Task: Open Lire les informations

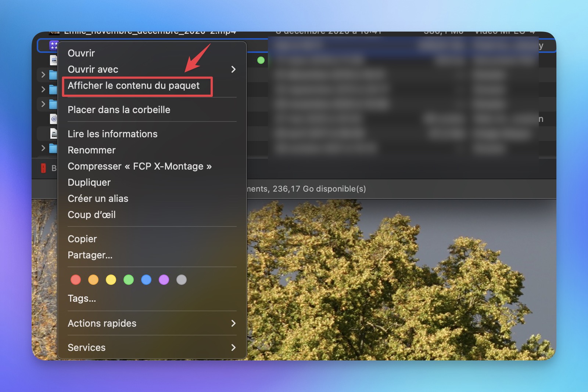Action: [152, 134]
